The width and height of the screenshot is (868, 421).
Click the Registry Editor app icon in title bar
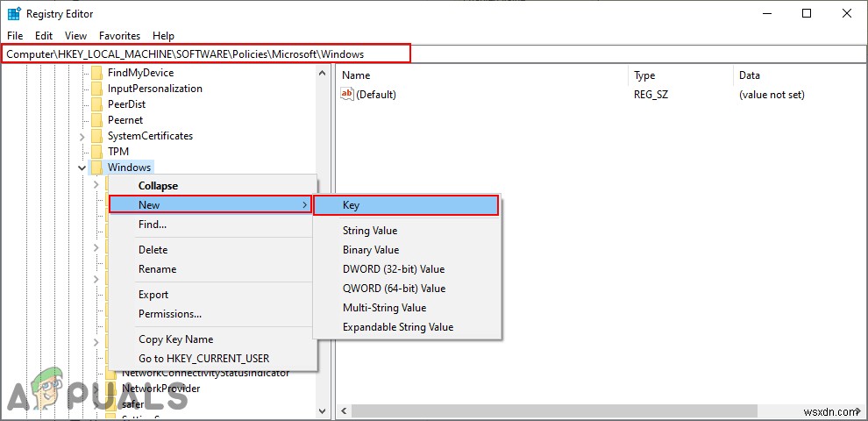point(14,14)
